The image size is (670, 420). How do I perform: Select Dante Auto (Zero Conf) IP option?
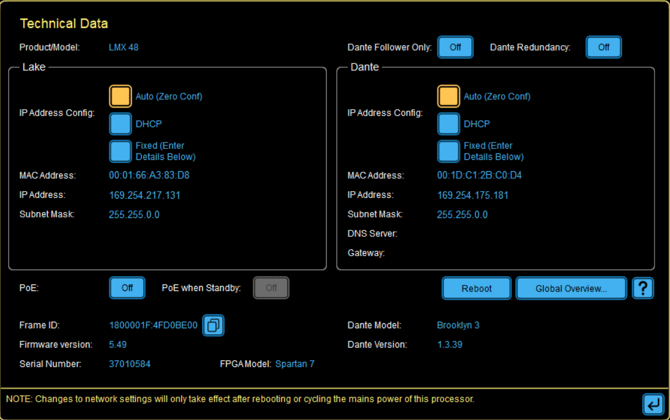[x=448, y=96]
